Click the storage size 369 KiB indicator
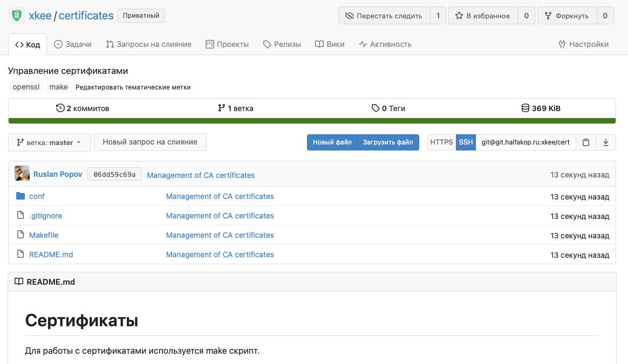The width and height of the screenshot is (628, 364). 541,108
